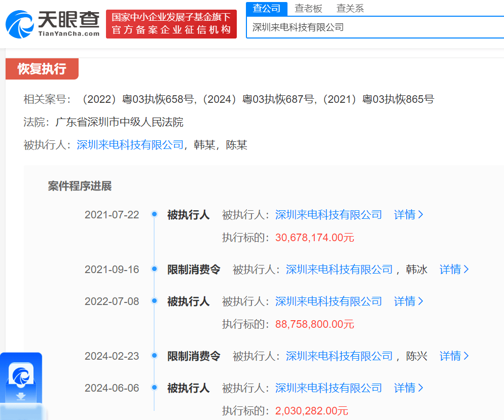The width and height of the screenshot is (504, 420).
Task: Open 详情 for the 2022-07-08 entry
Action: (x=408, y=301)
